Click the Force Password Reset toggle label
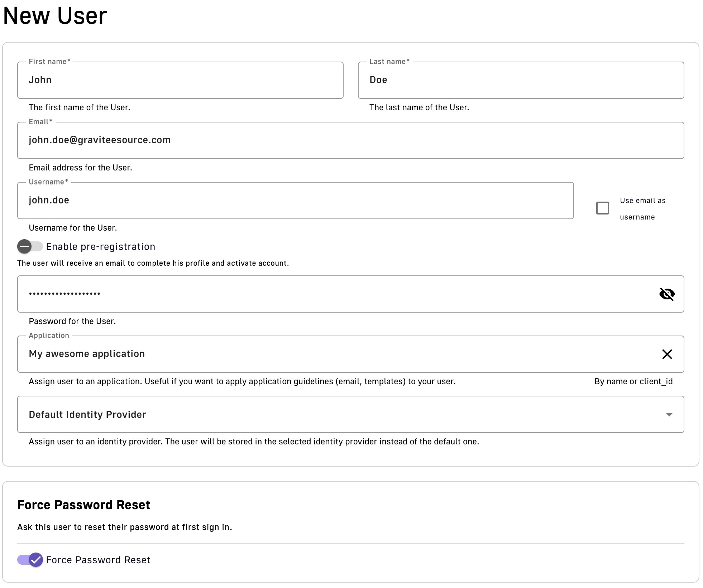The image size is (703, 588). (98, 560)
